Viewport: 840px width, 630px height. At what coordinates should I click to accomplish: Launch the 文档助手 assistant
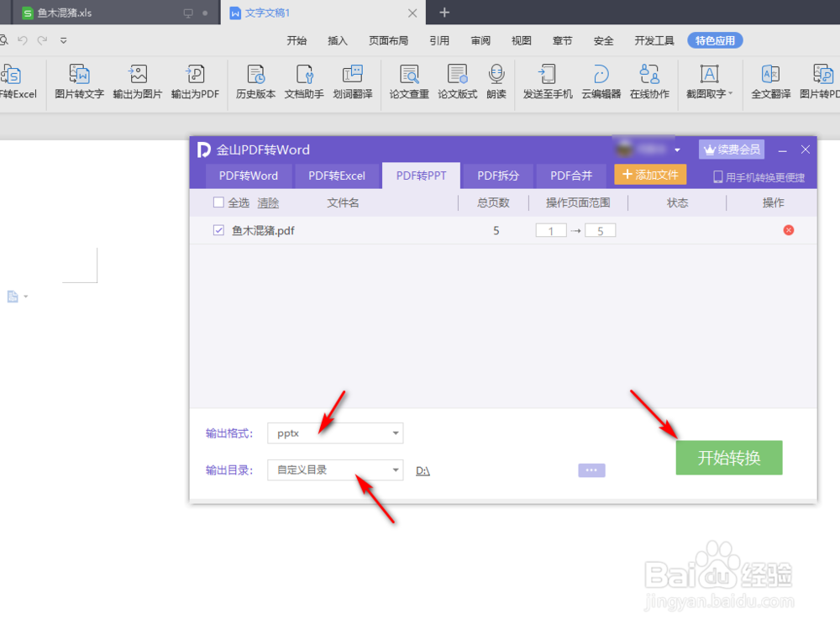click(304, 81)
